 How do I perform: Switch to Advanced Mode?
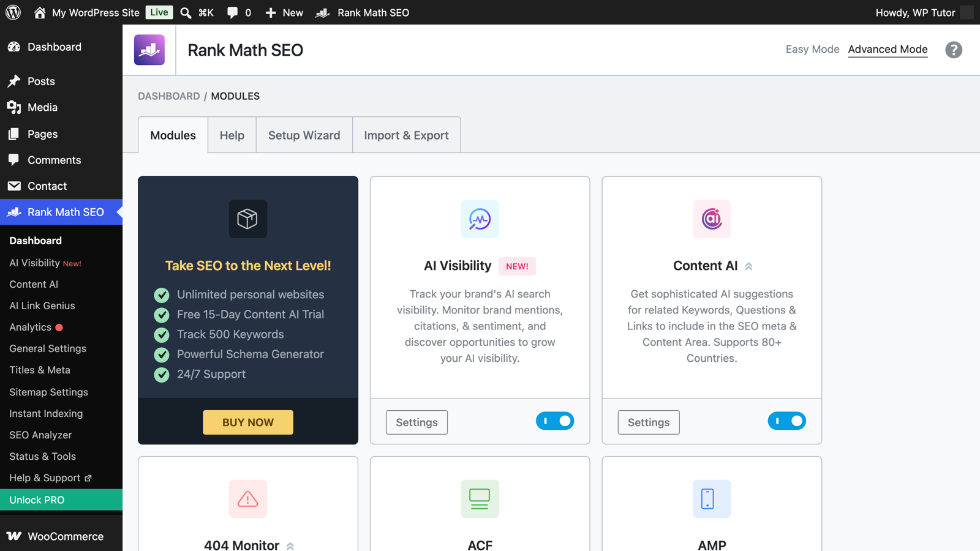(x=888, y=49)
